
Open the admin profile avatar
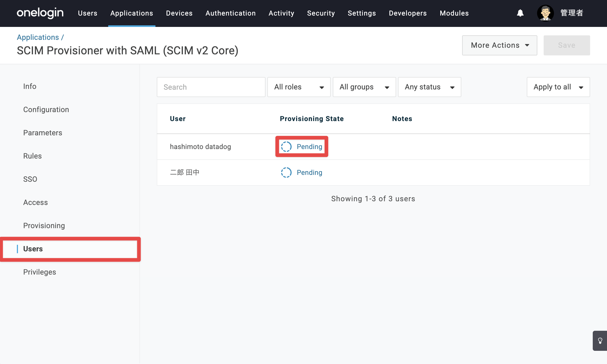coord(545,13)
